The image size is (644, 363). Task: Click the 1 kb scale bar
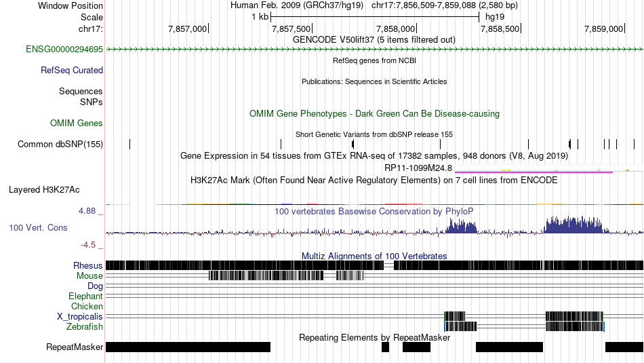tap(375, 17)
